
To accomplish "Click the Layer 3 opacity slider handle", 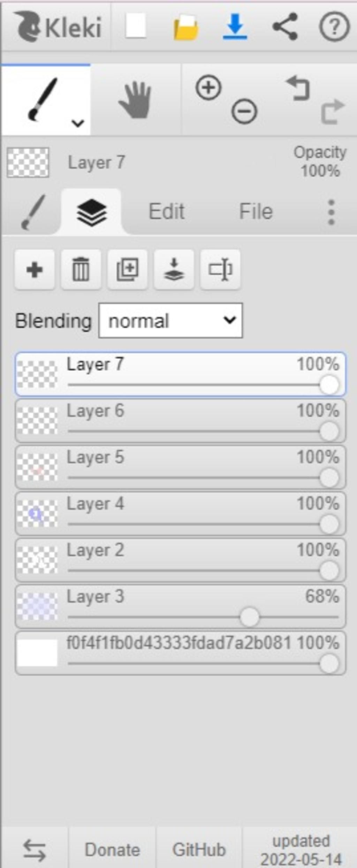I will coord(250,617).
